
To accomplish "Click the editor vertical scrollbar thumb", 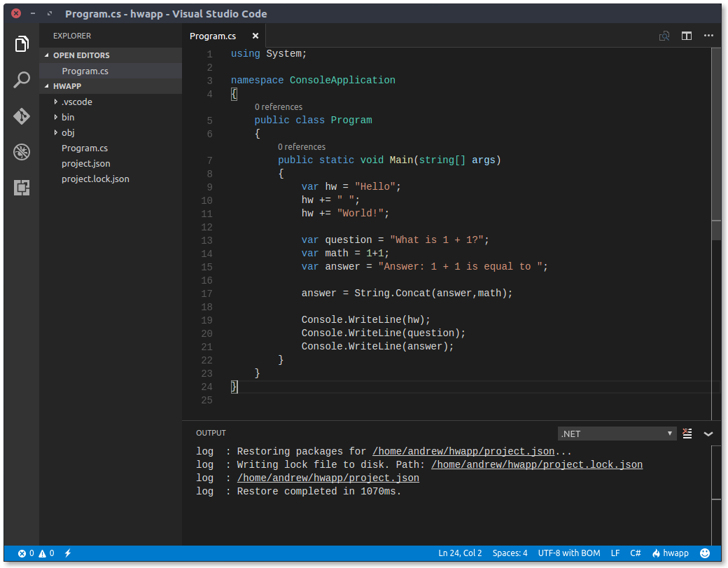I will (x=715, y=144).
